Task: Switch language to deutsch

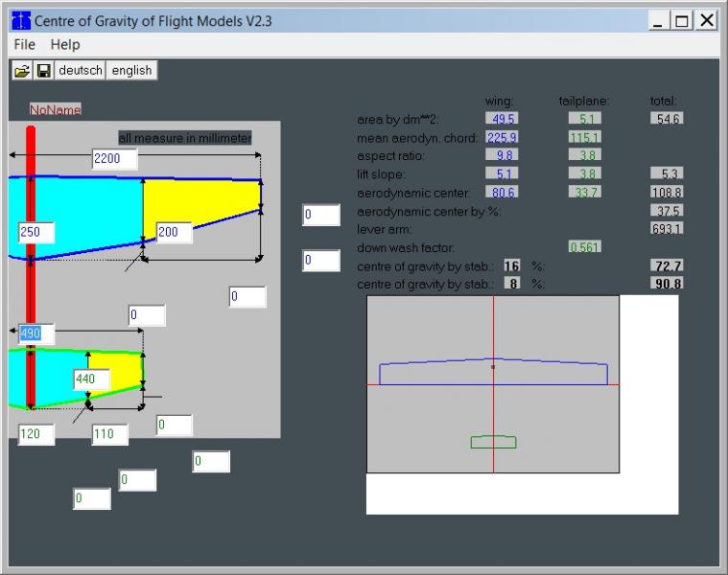Action: pos(80,70)
